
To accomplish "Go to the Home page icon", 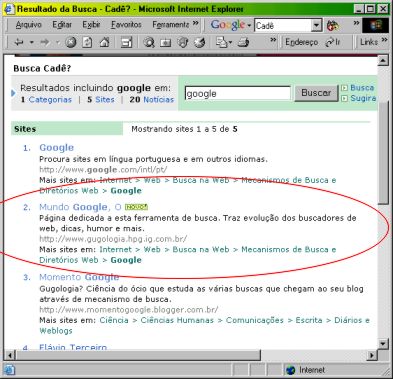I will pyautogui.click(x=104, y=42).
